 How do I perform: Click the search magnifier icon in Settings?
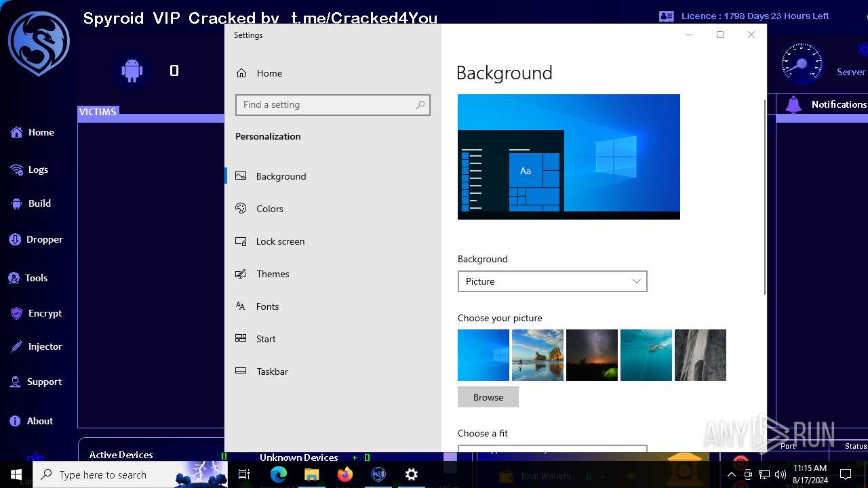[x=420, y=105]
